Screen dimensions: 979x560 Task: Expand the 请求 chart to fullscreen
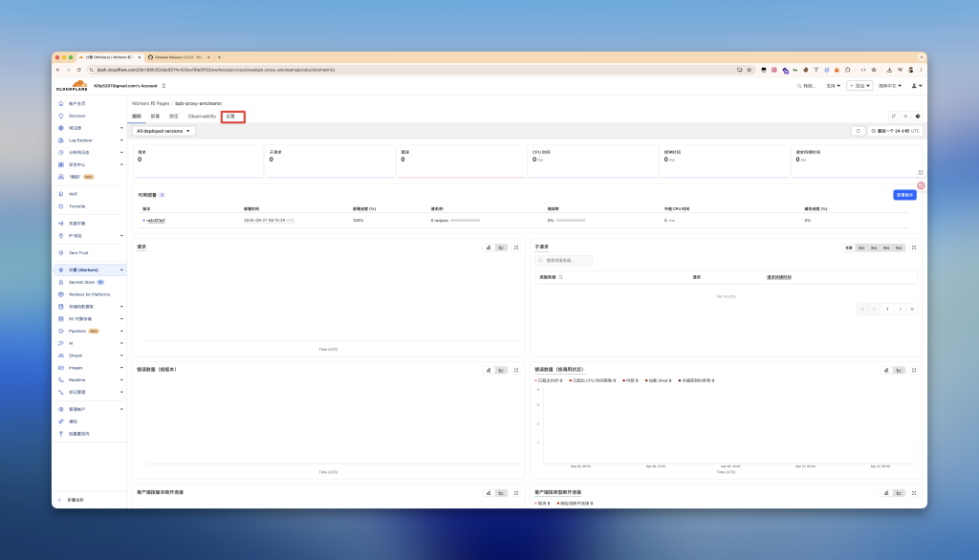(x=516, y=248)
